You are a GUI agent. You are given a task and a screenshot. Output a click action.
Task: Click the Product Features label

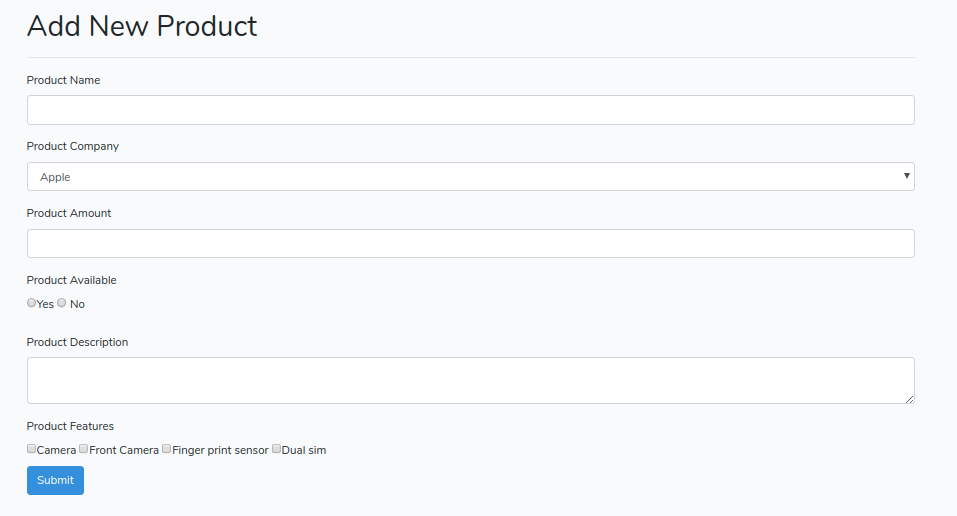click(70, 426)
